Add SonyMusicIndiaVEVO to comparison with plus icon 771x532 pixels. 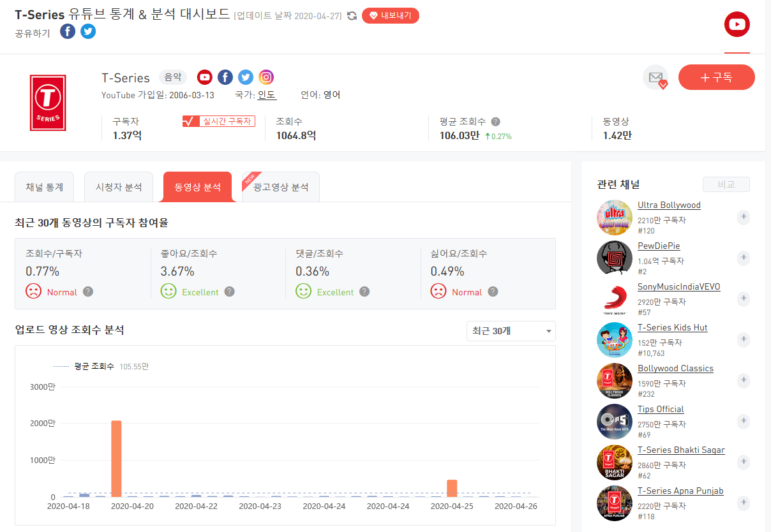(x=743, y=299)
